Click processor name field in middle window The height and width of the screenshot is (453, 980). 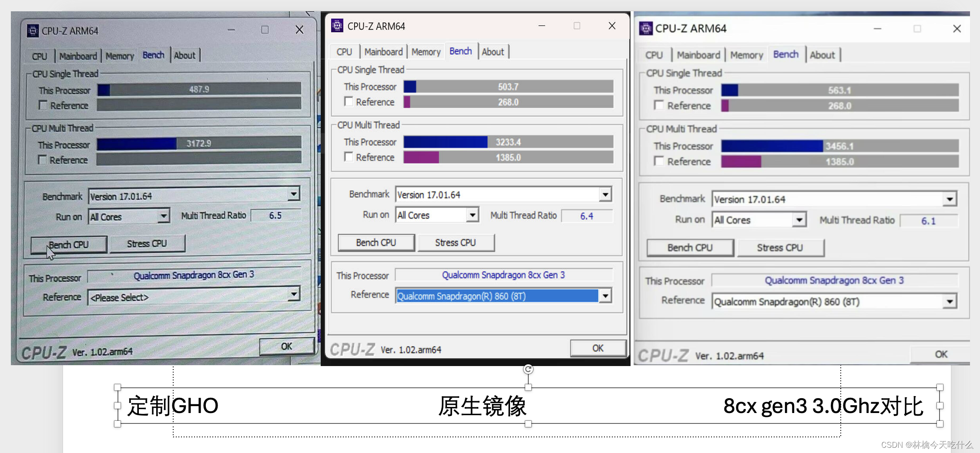[x=503, y=275]
